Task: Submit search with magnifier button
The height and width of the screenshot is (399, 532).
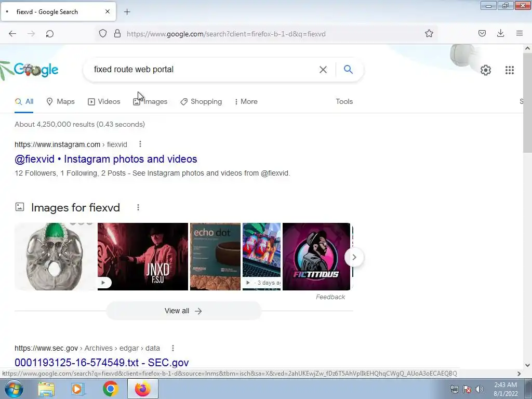Action: 348,70
